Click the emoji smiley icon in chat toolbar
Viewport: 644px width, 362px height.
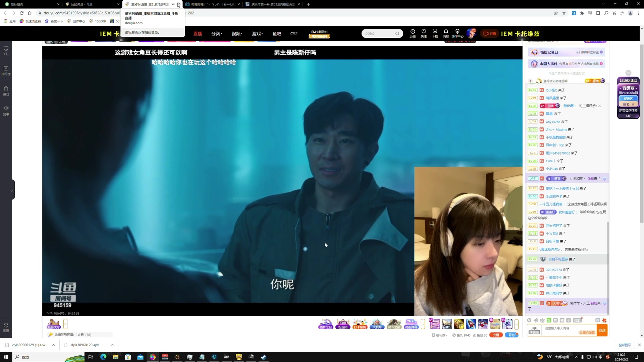coord(529,320)
